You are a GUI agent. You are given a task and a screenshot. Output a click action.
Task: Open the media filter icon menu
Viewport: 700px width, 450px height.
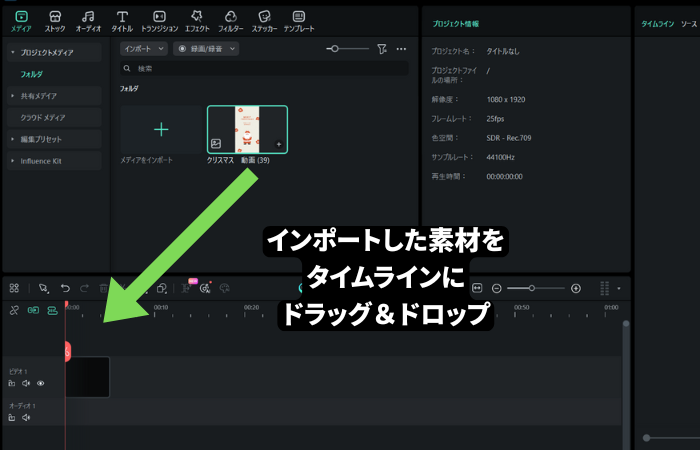(x=382, y=49)
